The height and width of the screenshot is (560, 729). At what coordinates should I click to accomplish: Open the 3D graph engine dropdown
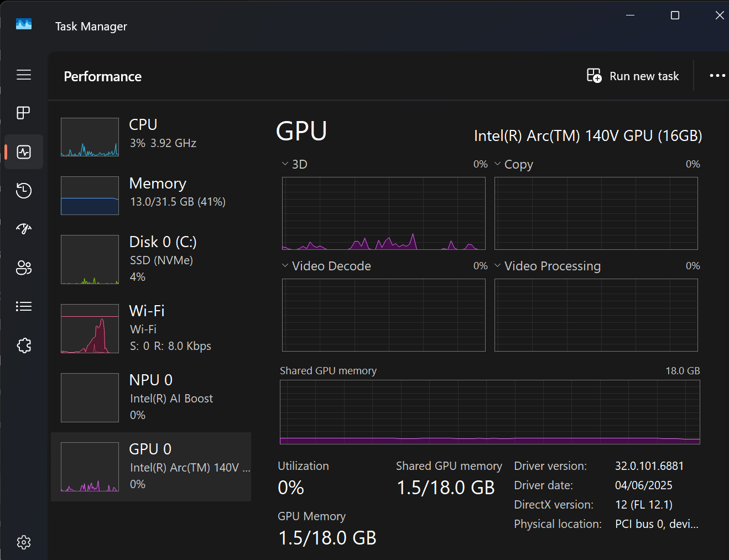[x=285, y=164]
